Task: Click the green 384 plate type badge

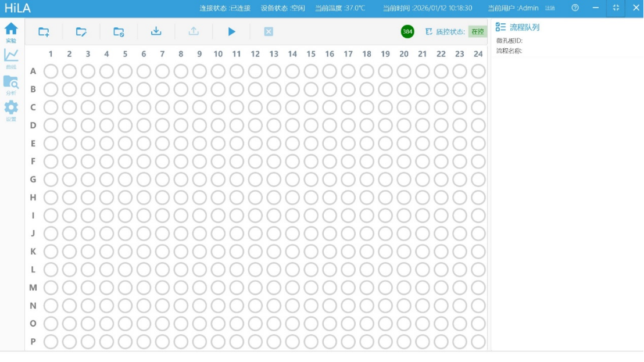Action: click(x=407, y=31)
